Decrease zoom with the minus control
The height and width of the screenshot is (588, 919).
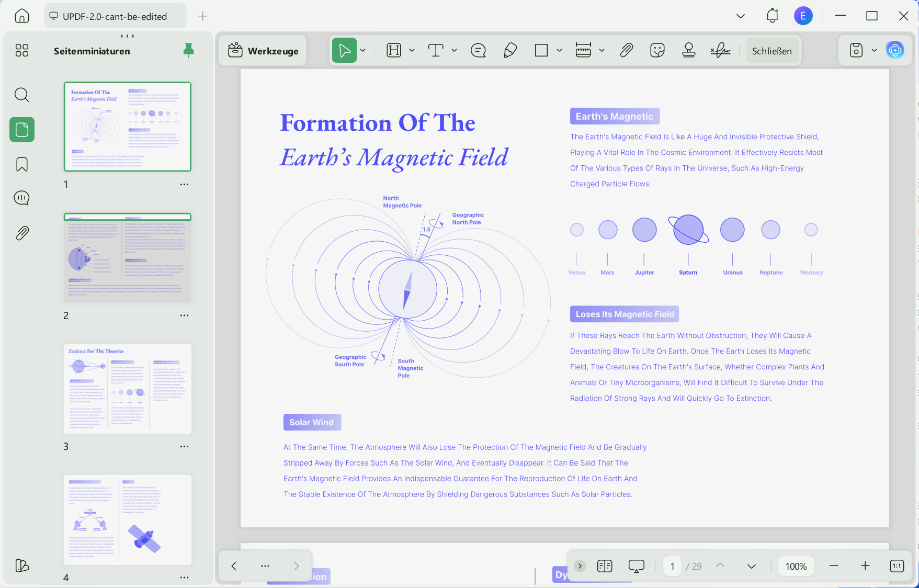[833, 566]
